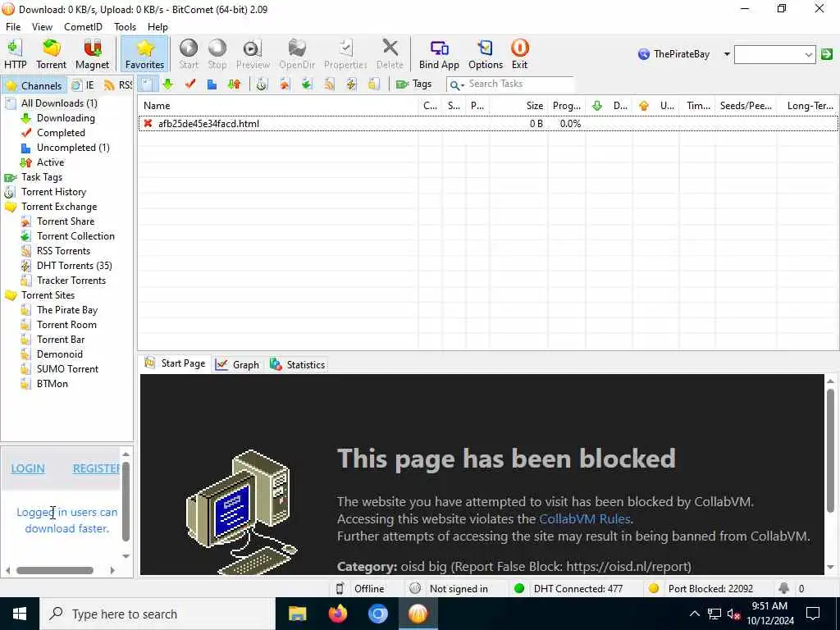The width and height of the screenshot is (840, 630).
Task: Sort tasks by the Size column
Action: [x=518, y=106]
